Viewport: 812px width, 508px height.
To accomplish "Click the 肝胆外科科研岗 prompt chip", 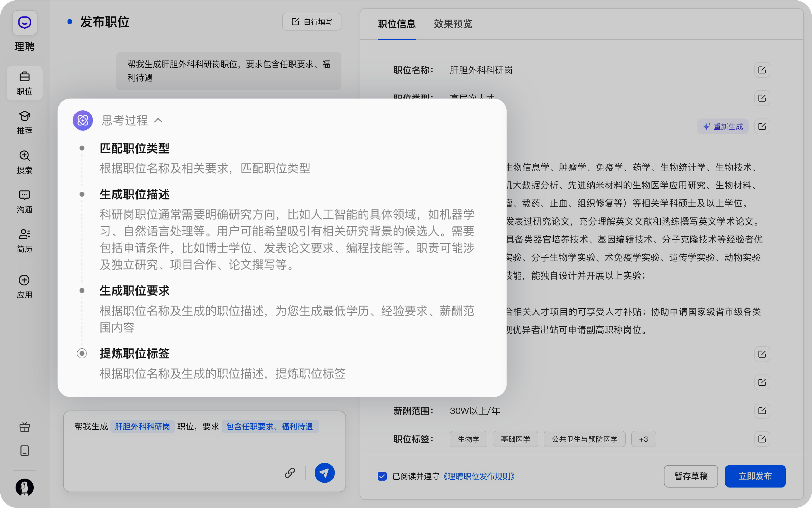I will 142,426.
